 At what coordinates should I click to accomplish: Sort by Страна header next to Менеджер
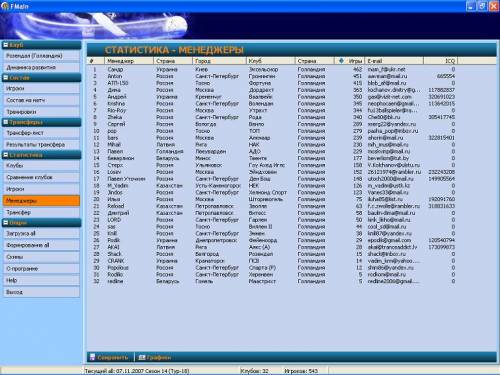tap(173, 61)
